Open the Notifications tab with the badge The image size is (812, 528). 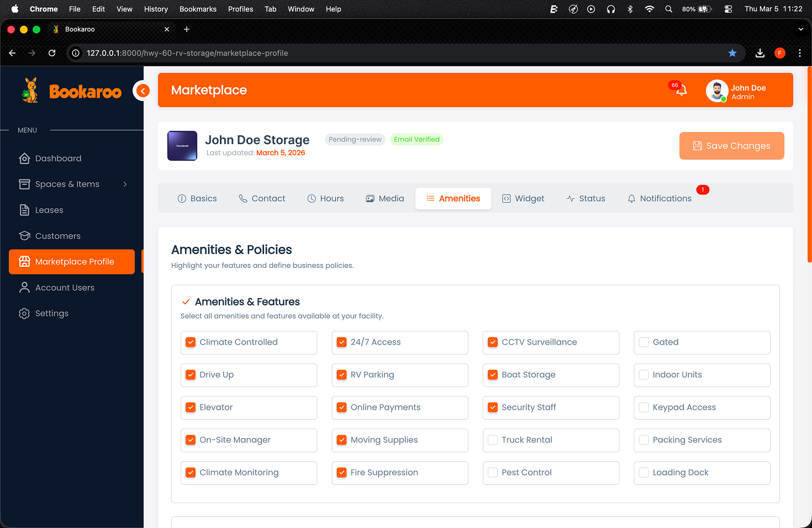tap(660, 198)
